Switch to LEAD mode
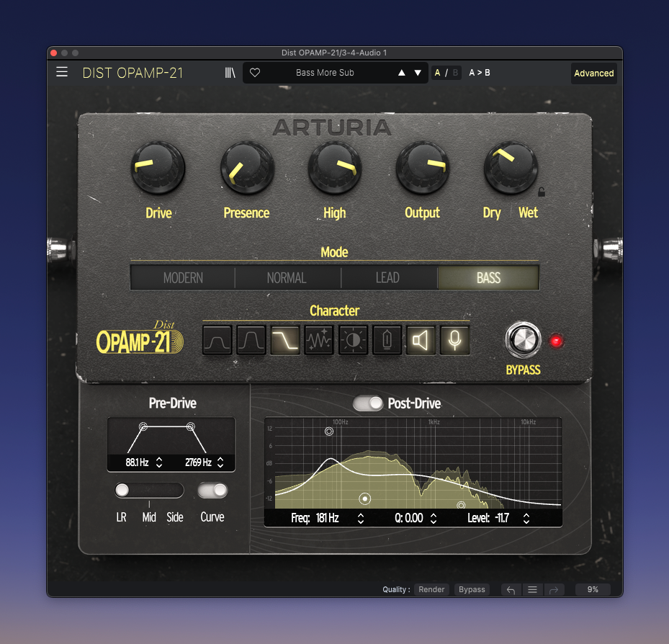This screenshot has width=669, height=644. pyautogui.click(x=387, y=278)
